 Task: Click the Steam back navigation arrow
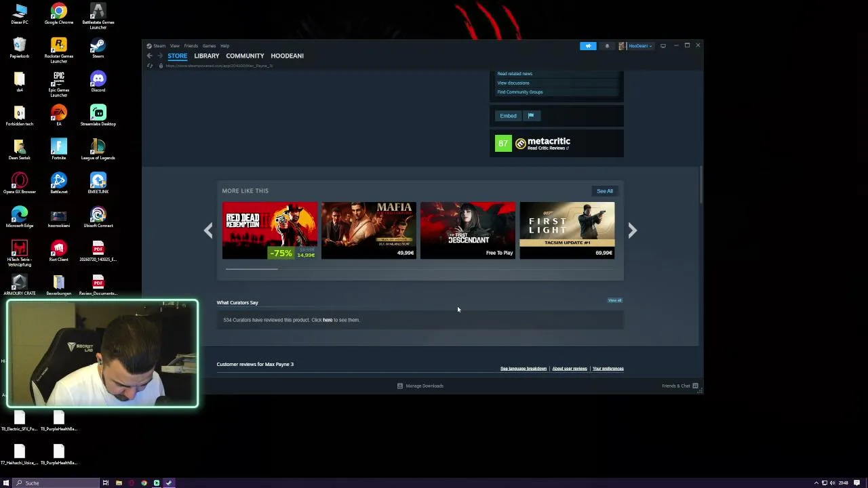149,56
